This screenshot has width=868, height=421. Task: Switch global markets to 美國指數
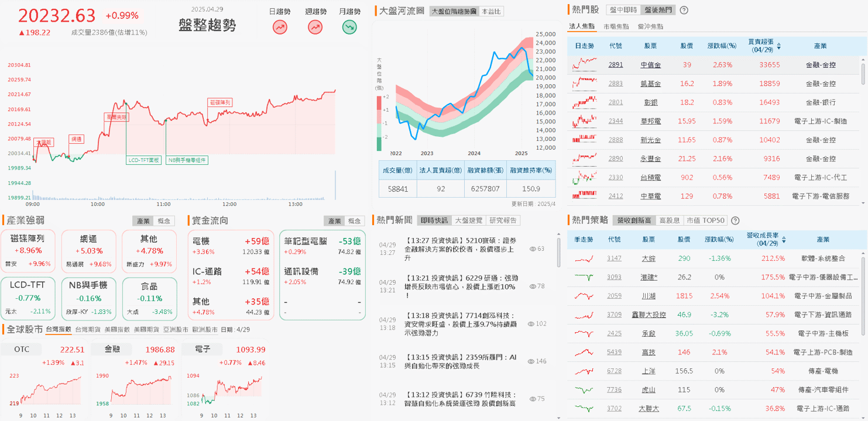click(117, 329)
